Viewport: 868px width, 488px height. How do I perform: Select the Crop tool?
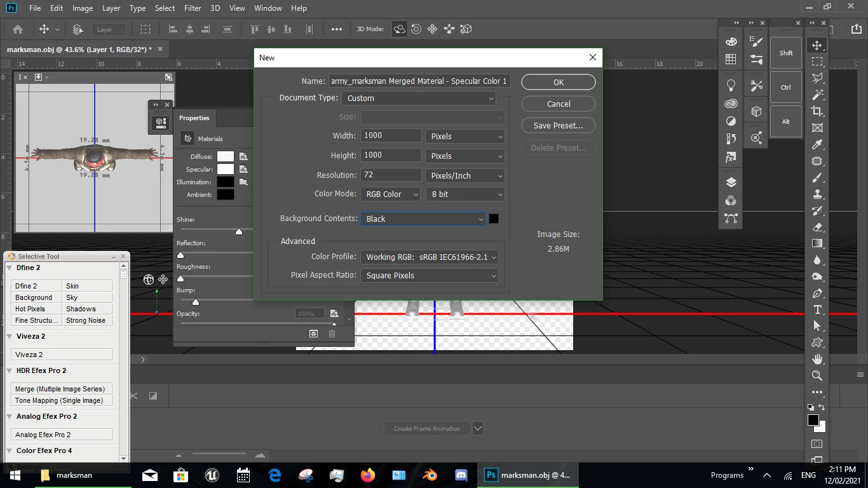(x=817, y=111)
